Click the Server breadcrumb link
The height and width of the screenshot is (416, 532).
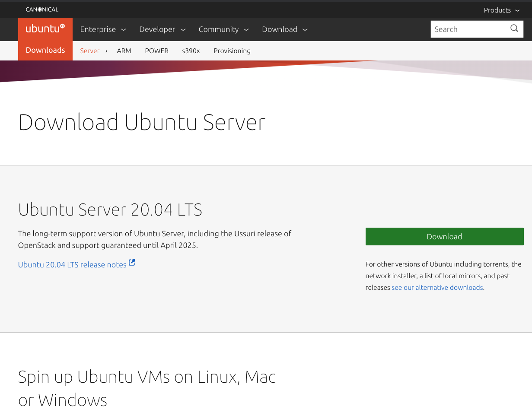pyautogui.click(x=89, y=51)
